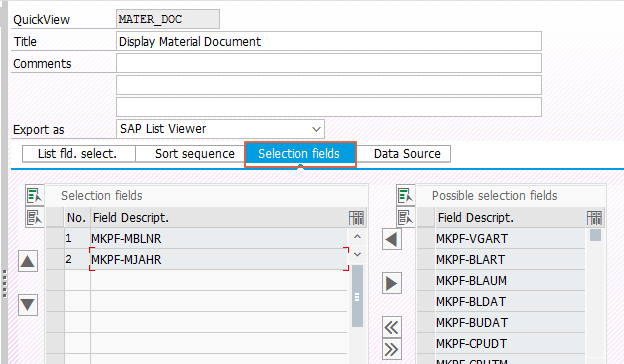Click the second Comments line field

coord(329,85)
